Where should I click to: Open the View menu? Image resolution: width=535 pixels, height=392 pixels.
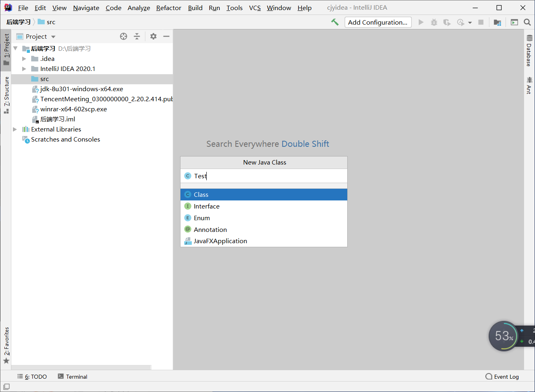(x=59, y=8)
